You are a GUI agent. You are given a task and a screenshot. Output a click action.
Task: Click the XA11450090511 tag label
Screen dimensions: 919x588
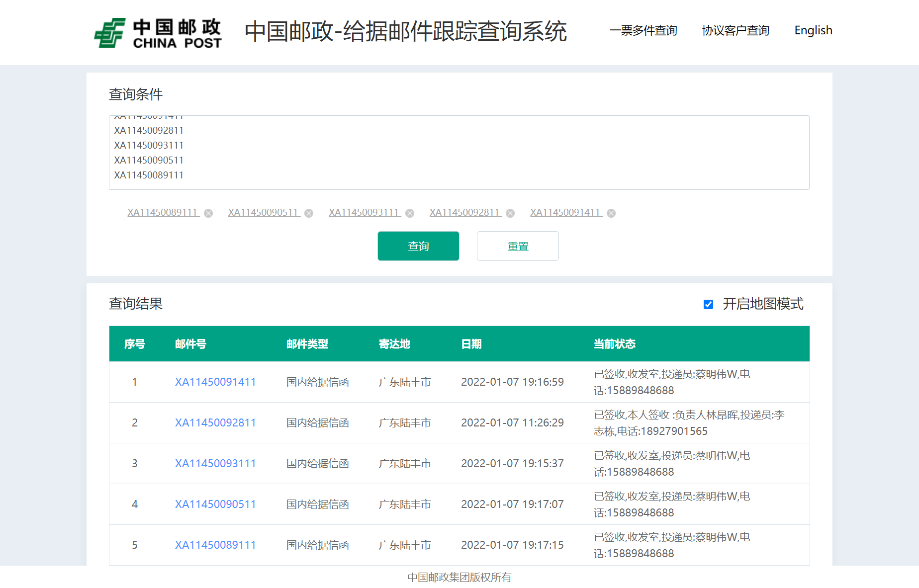pyautogui.click(x=264, y=212)
